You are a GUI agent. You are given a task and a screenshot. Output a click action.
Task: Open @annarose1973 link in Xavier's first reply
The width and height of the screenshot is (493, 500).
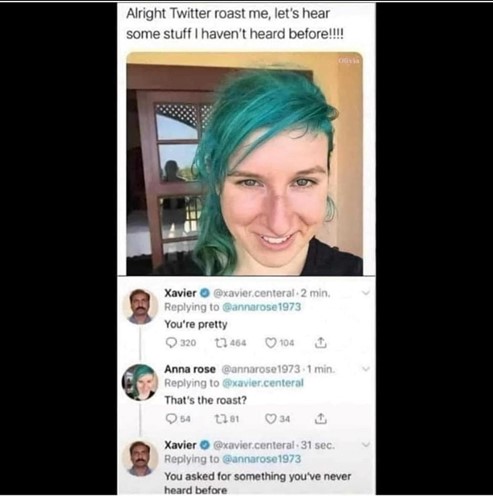pos(262,307)
